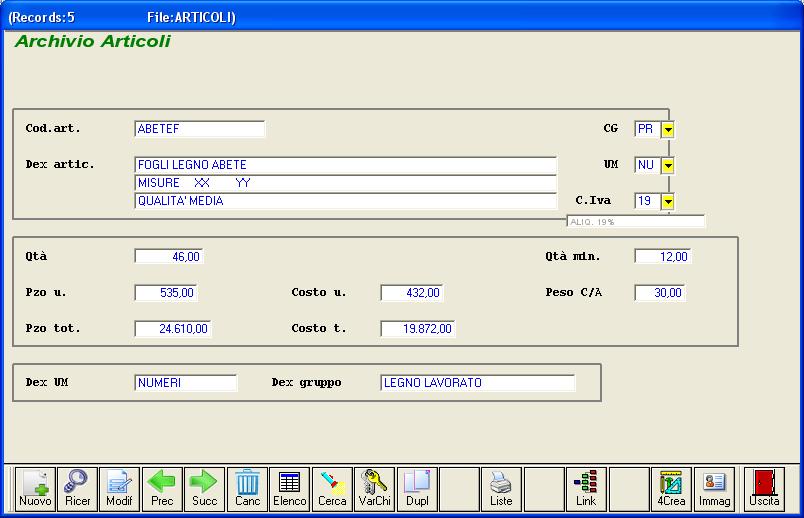Click the Qtà min. field with 12,00
Image resolution: width=804 pixels, height=518 pixels.
(x=663, y=256)
